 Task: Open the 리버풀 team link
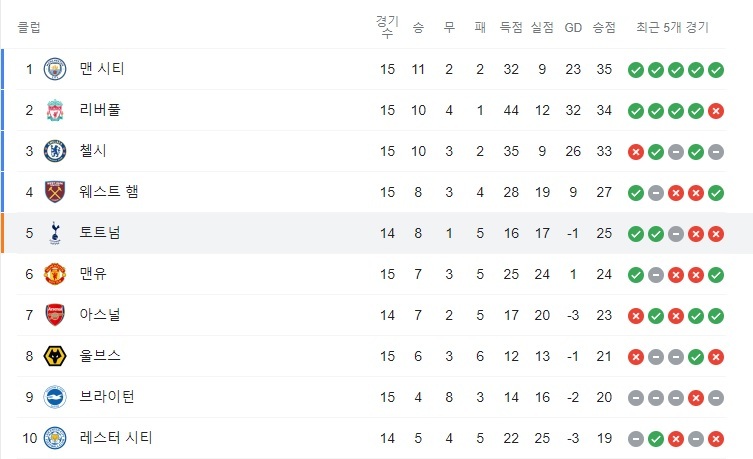(x=100, y=111)
